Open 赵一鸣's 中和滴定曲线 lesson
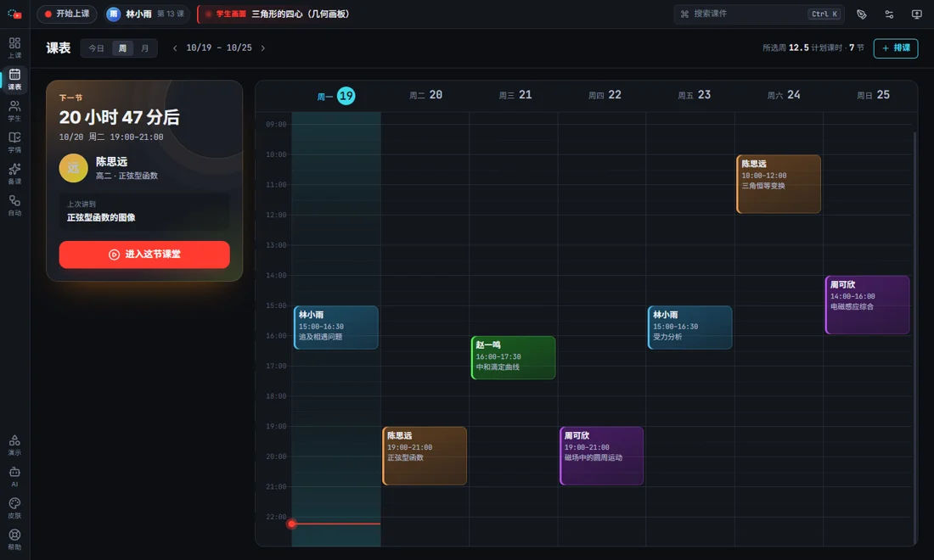 click(514, 358)
